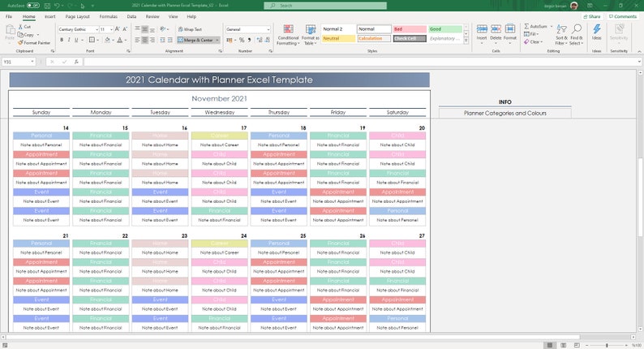Image resolution: width=644 pixels, height=349 pixels.
Task: Decrease font size with smaller A icon
Action: pyautogui.click(x=125, y=29)
